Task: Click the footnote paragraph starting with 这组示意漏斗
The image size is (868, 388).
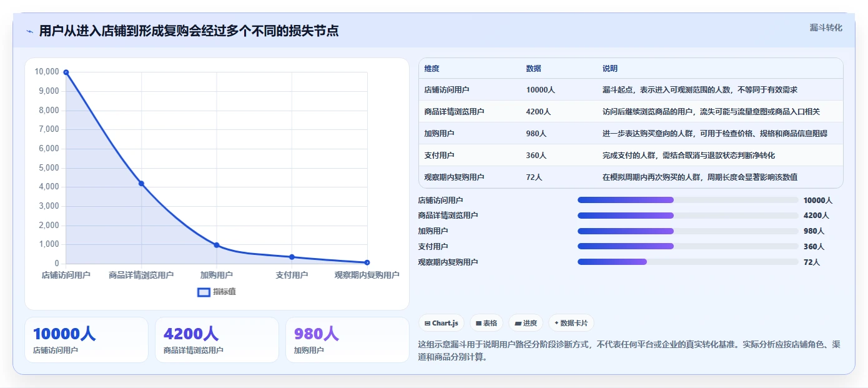Action: pos(629,351)
